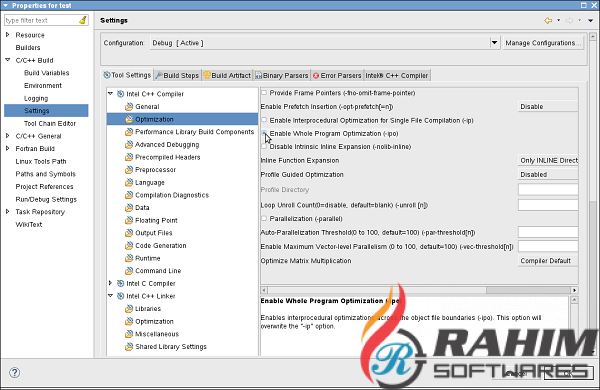This screenshot has height=390, width=600.
Task: Switch to the Binary Parsers tab
Action: (x=282, y=75)
